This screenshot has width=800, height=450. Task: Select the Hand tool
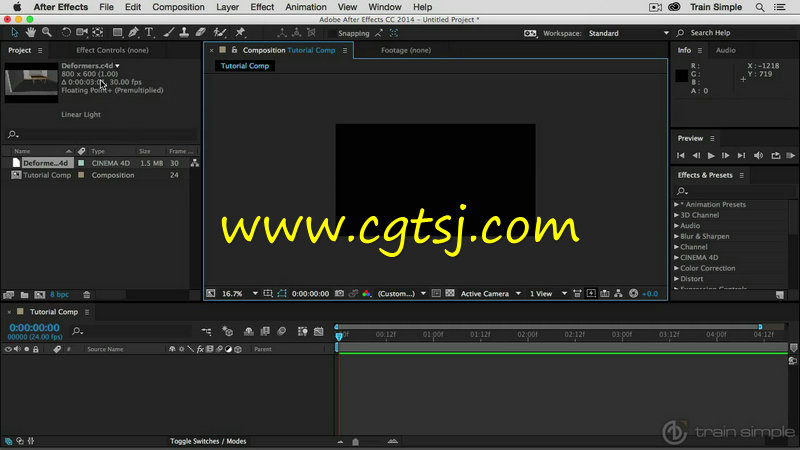tap(31, 33)
